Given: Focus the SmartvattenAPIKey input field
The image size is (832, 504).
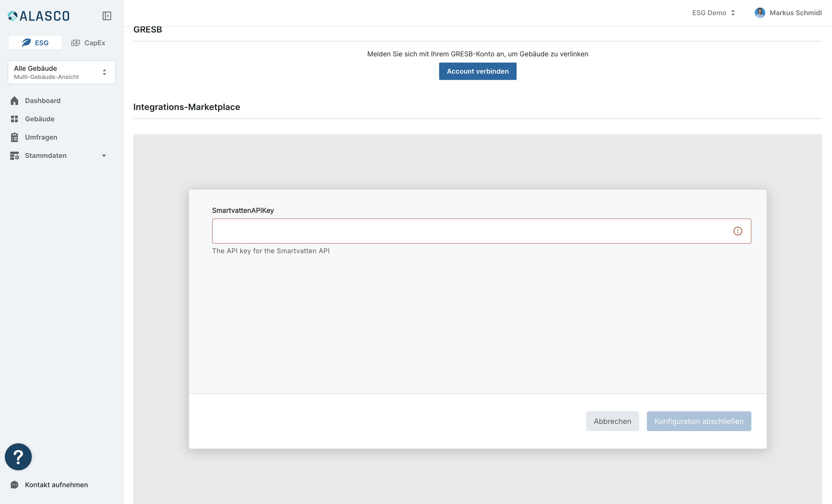Looking at the screenshot, I should [481, 231].
